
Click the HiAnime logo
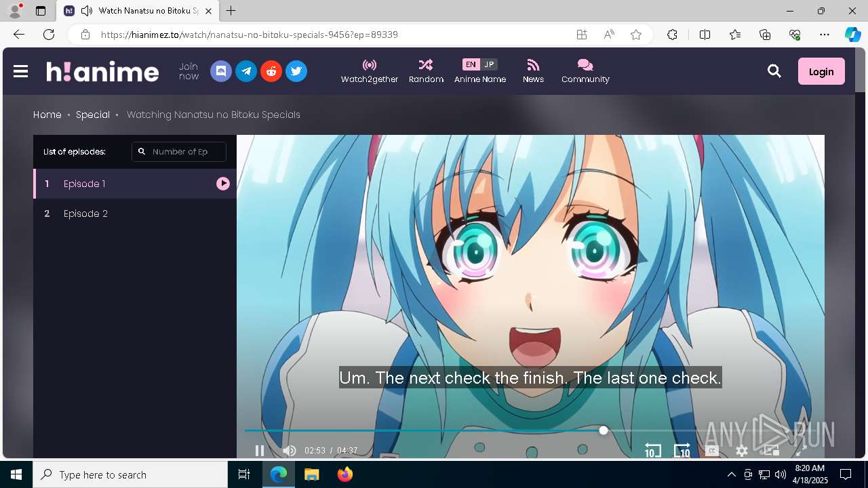(x=102, y=71)
